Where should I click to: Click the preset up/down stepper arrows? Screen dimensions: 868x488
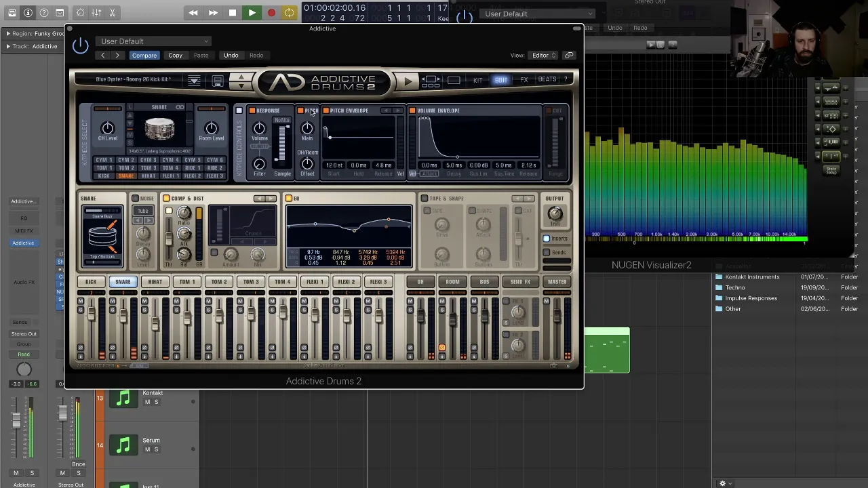click(241, 81)
